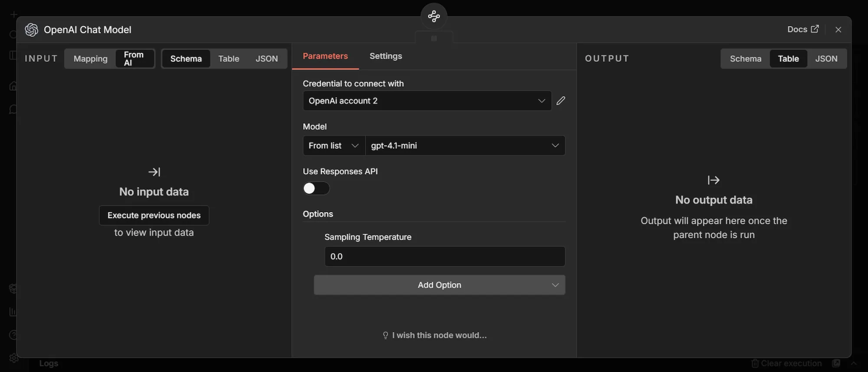Screen dimensions: 868x372
Task: Switch input view to Table
Action: (x=228, y=59)
